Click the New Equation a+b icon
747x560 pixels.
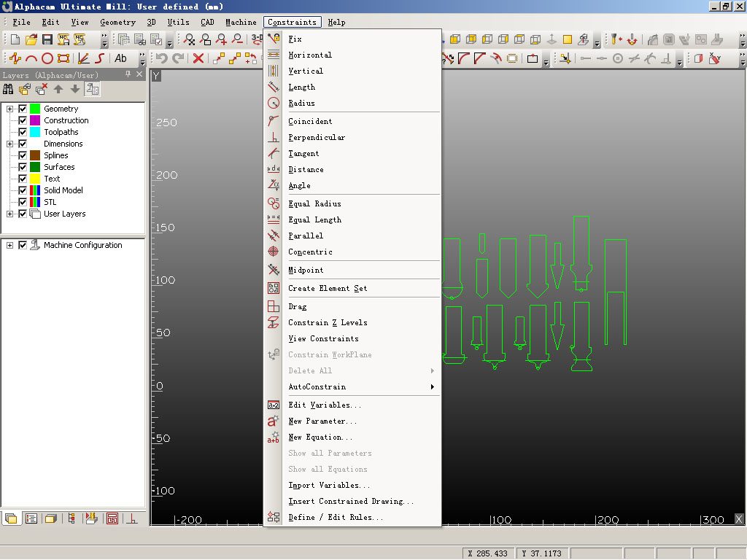click(274, 437)
